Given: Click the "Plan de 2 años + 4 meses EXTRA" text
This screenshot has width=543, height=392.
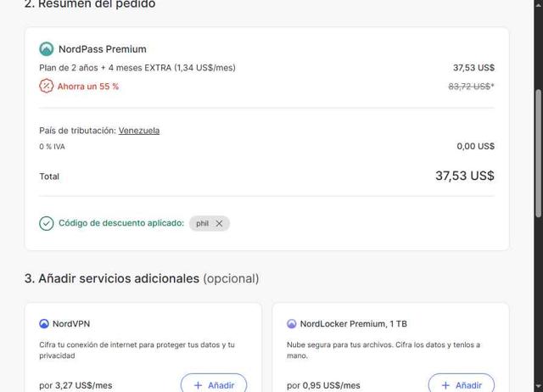Looking at the screenshot, I should (105, 68).
